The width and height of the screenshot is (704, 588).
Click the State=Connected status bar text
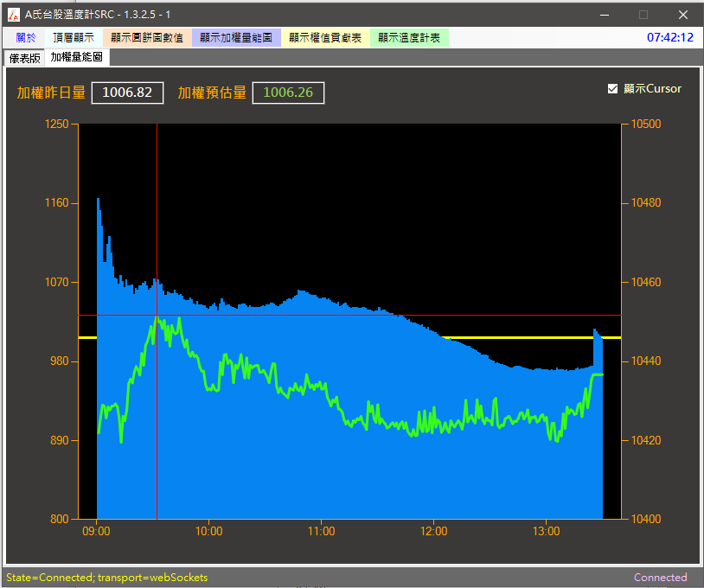[x=107, y=578]
